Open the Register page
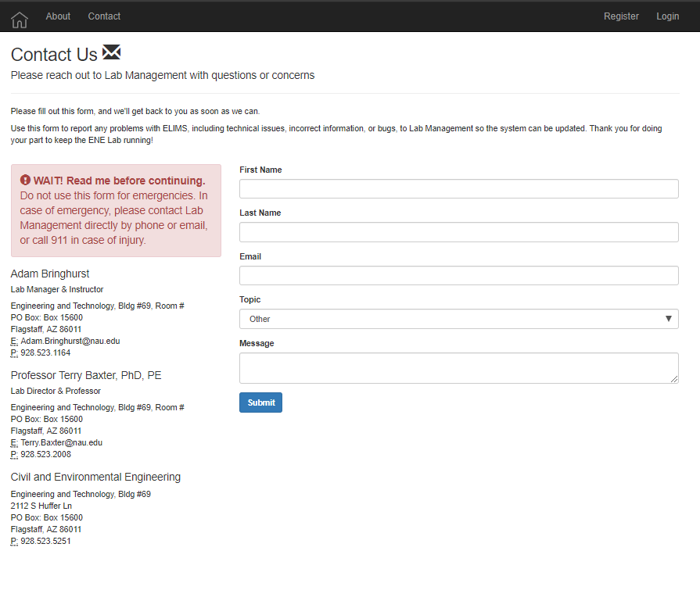700x601 pixels. pos(621,16)
